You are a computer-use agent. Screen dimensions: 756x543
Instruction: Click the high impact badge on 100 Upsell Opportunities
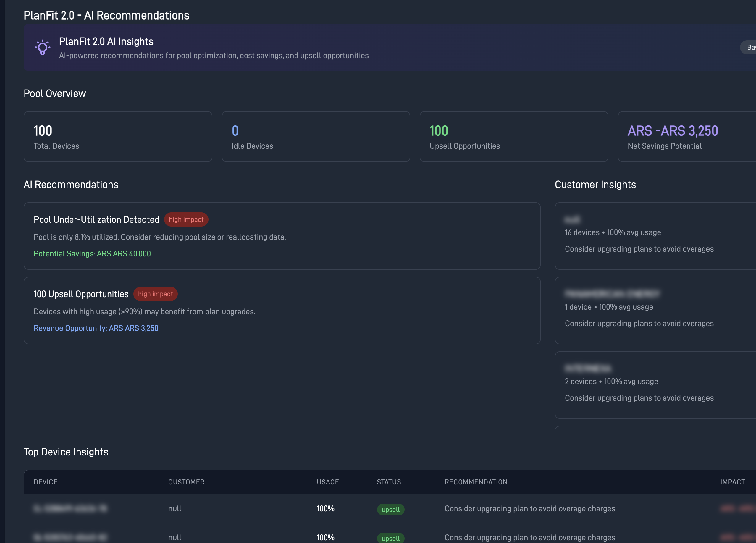pyautogui.click(x=155, y=294)
